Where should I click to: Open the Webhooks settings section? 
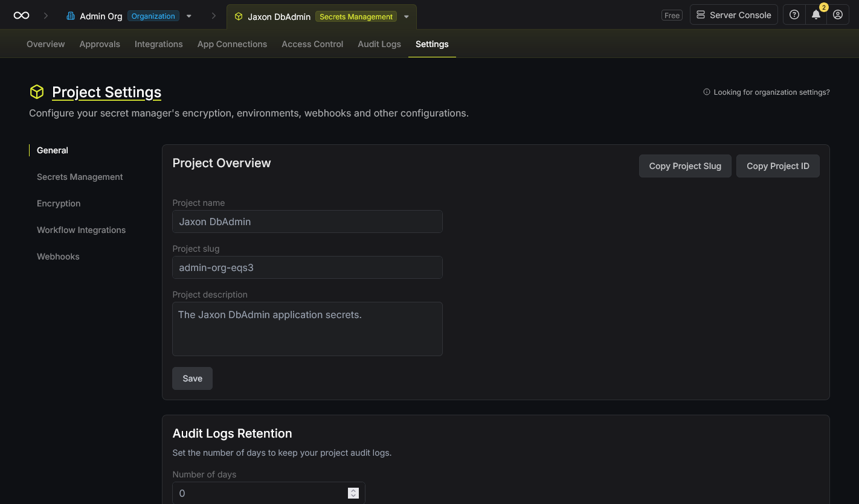(x=58, y=257)
